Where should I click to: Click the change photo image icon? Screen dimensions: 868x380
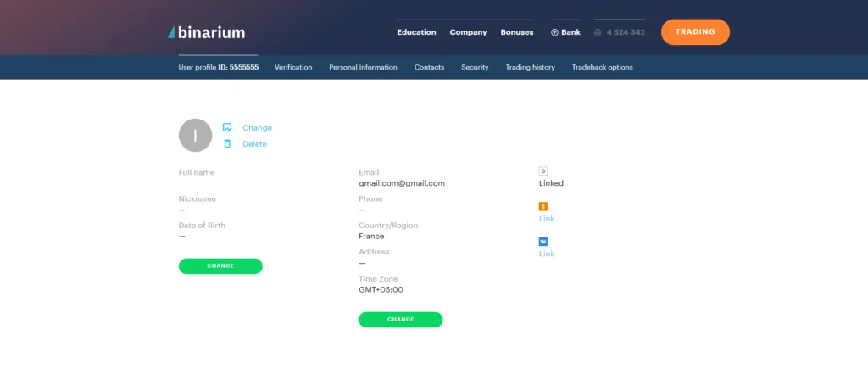[227, 127]
